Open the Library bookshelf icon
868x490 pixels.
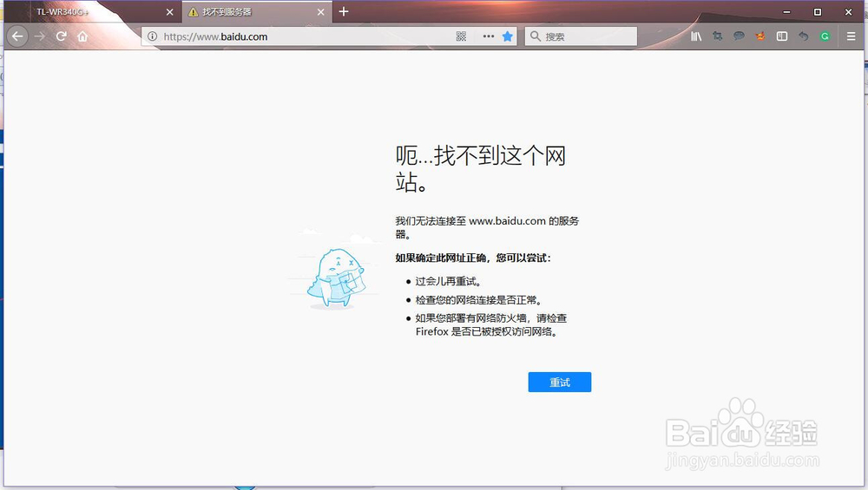pos(696,36)
